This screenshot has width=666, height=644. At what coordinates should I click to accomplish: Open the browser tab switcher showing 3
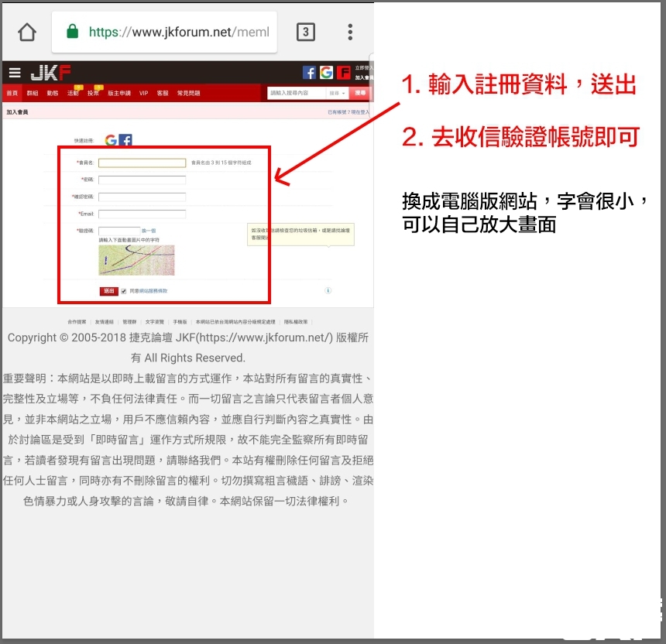pos(305,32)
